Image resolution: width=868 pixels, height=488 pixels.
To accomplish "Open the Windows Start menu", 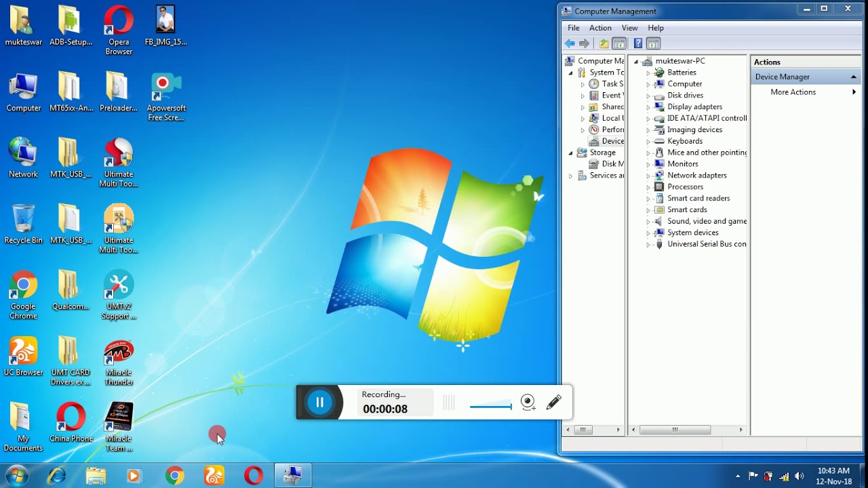I will coord(16,476).
